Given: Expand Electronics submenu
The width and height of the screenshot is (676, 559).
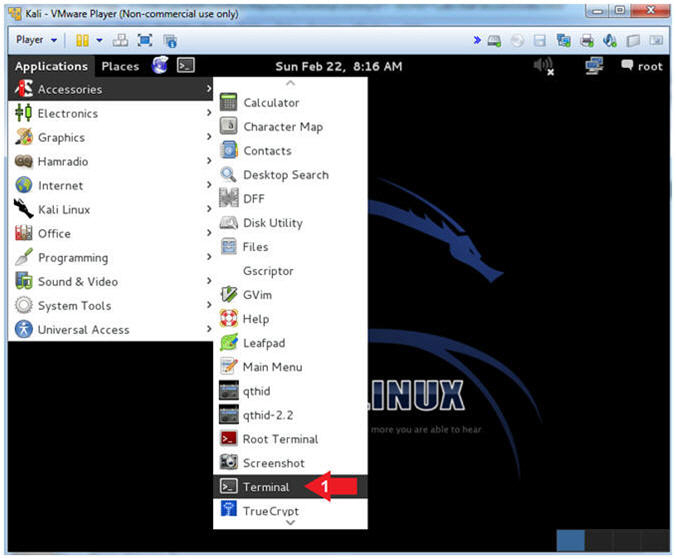Looking at the screenshot, I should (x=111, y=113).
